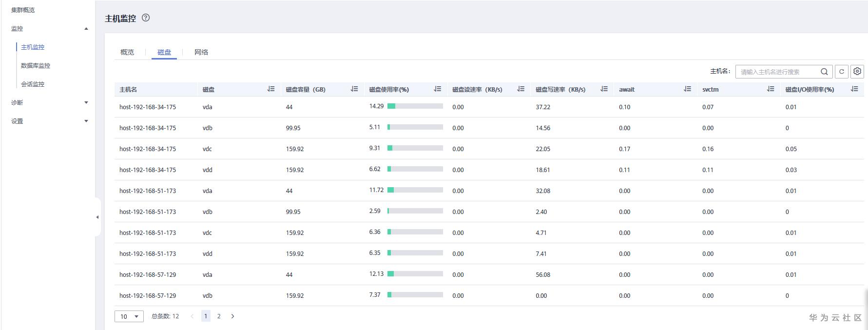
Task: Open the page size dropdown
Action: coord(129,316)
